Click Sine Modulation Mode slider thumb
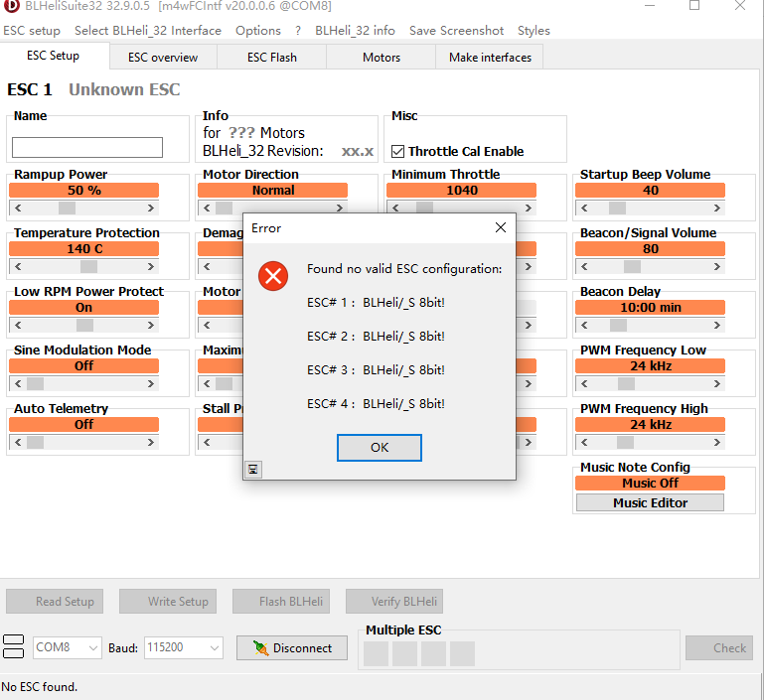 pos(35,383)
